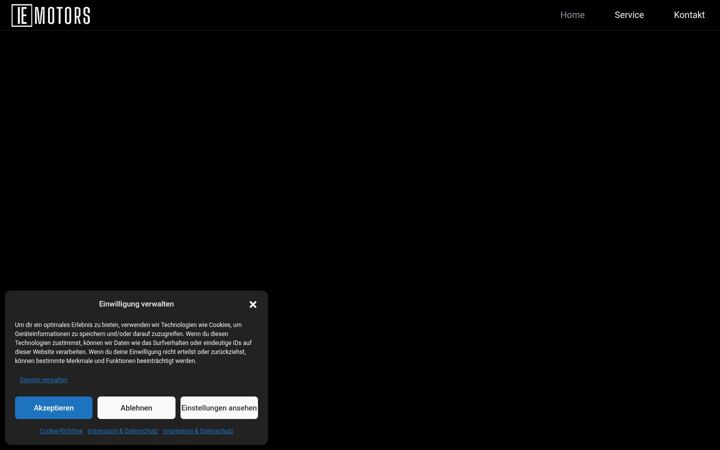Close the consent dialog with the X
This screenshot has height=450, width=720.
coord(253,304)
